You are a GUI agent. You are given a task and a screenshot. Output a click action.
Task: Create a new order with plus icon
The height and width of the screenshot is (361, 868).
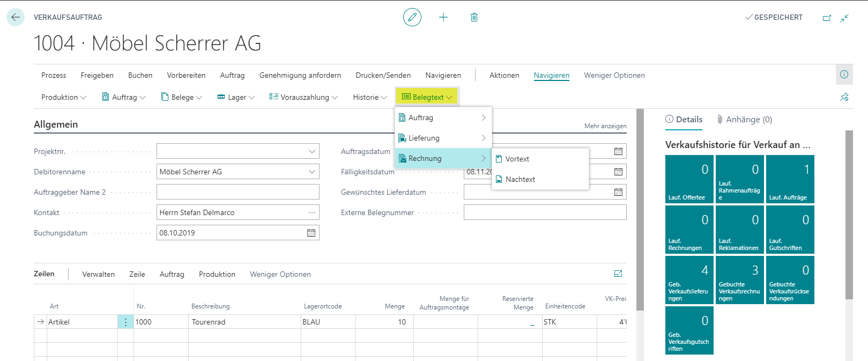point(443,17)
